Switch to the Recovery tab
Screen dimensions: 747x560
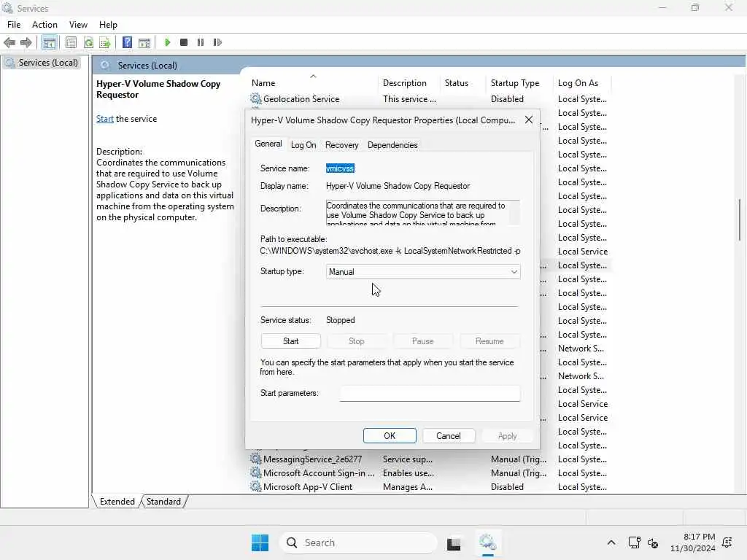click(341, 145)
